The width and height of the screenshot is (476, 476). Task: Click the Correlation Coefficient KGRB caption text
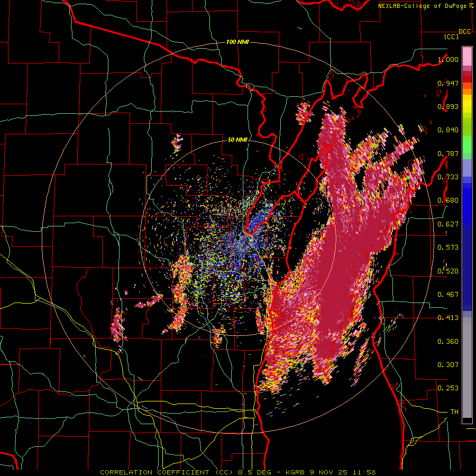pyautogui.click(x=238, y=472)
